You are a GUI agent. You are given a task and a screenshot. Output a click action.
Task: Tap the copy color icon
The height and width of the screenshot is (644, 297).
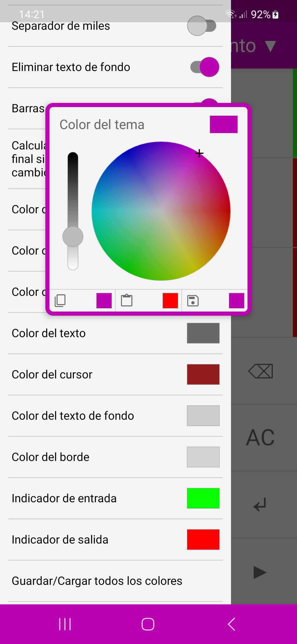pyautogui.click(x=60, y=301)
